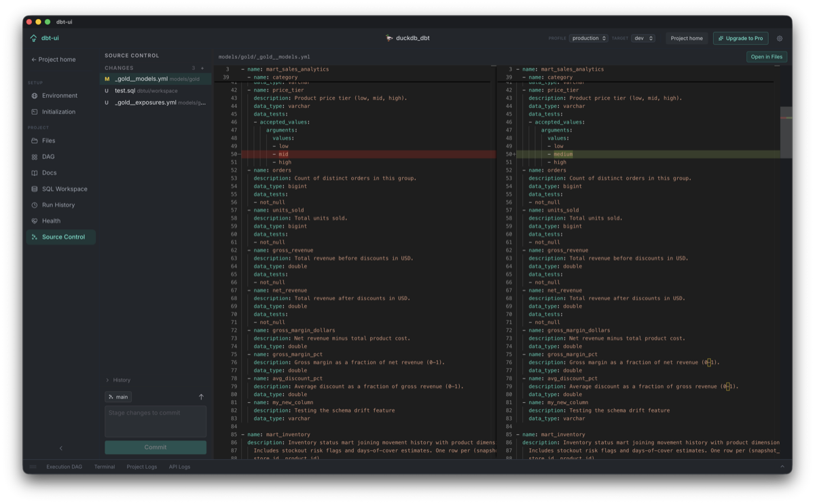Open the Terminal tab
The height and width of the screenshot is (504, 815).
click(x=105, y=467)
